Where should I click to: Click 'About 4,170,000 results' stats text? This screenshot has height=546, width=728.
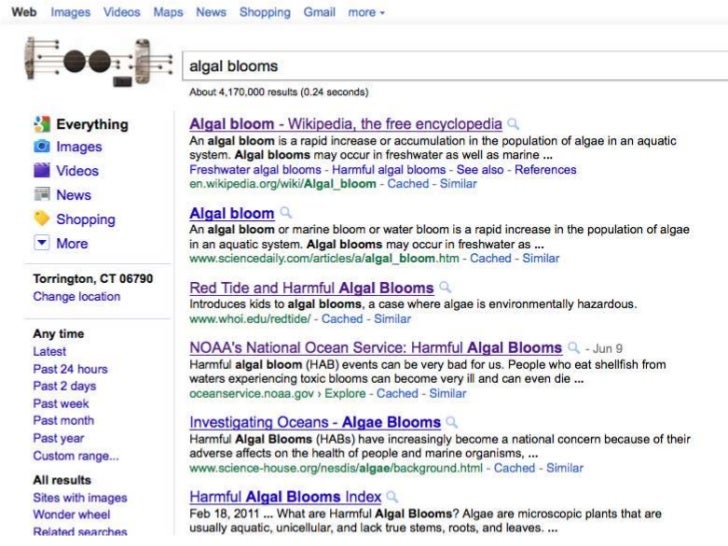pos(279,92)
